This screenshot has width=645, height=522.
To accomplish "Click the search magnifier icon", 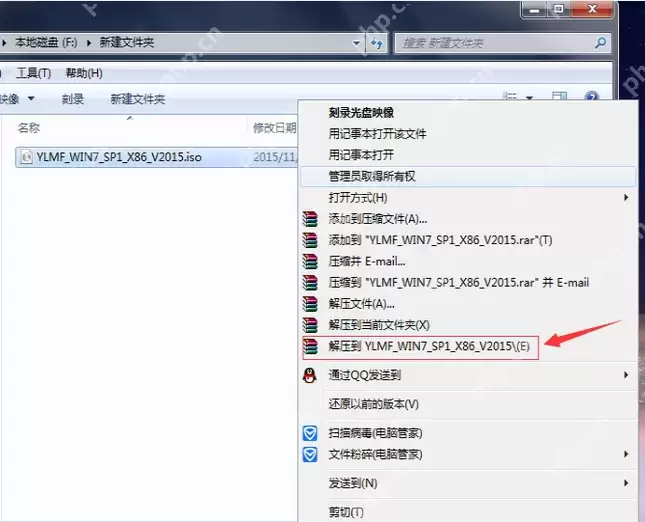I will click(600, 42).
